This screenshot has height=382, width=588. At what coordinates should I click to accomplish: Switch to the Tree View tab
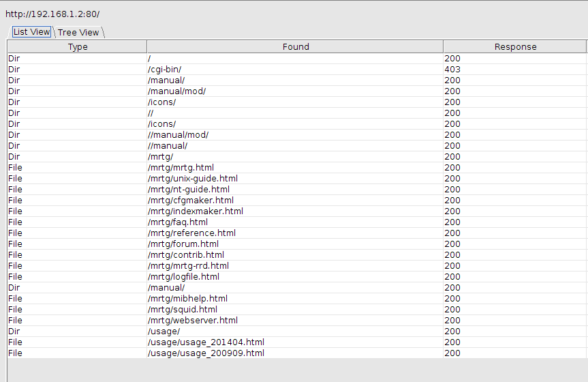click(x=78, y=32)
